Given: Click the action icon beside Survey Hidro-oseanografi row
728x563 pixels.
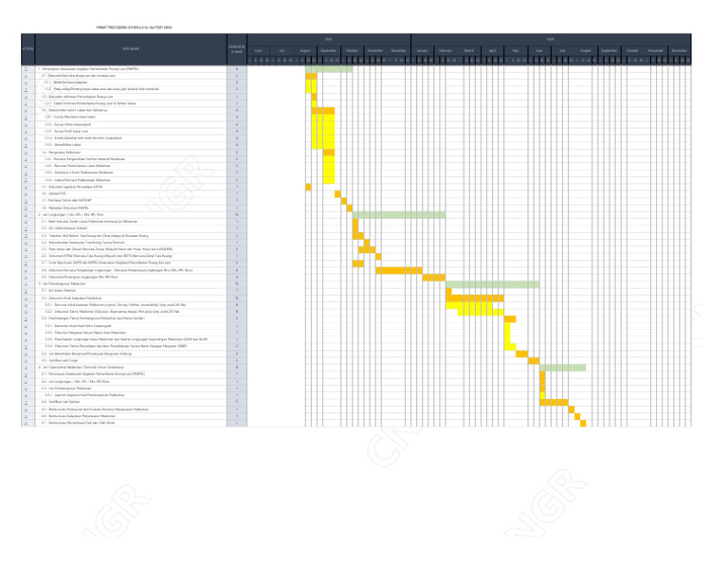Looking at the screenshot, I should tap(26, 124).
